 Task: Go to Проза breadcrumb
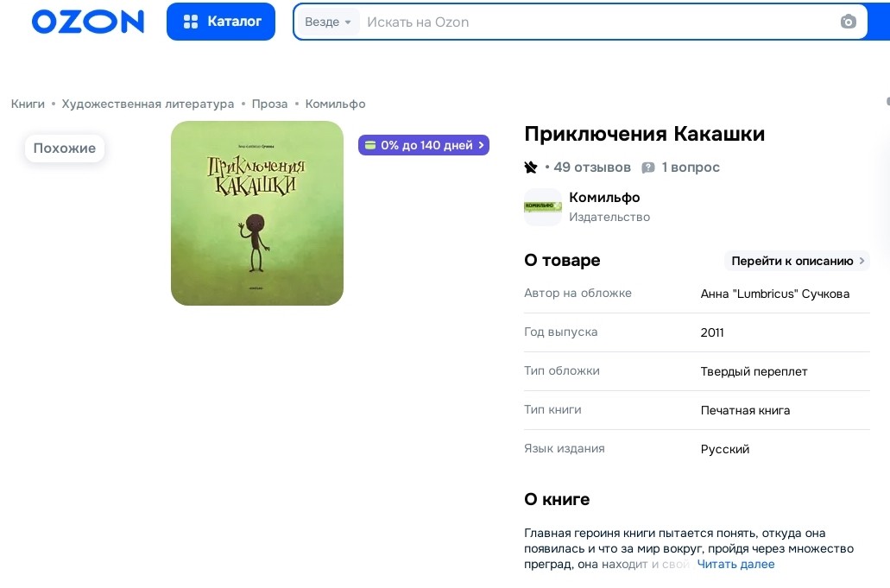[269, 104]
